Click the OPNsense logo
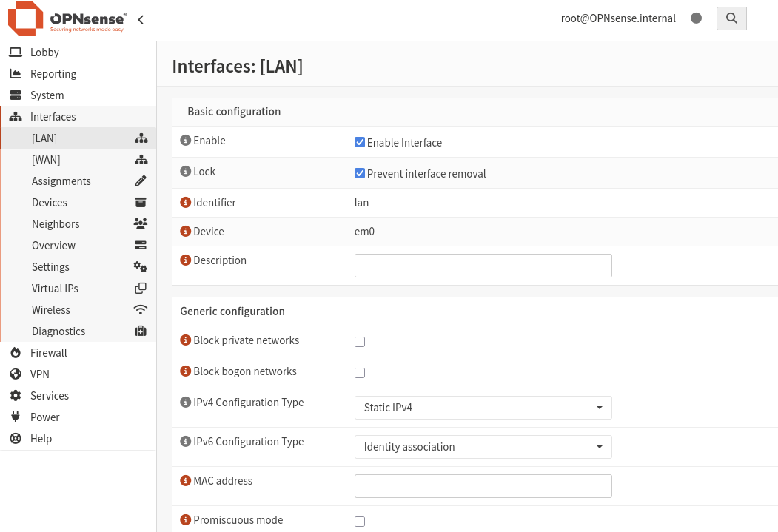 click(x=67, y=18)
